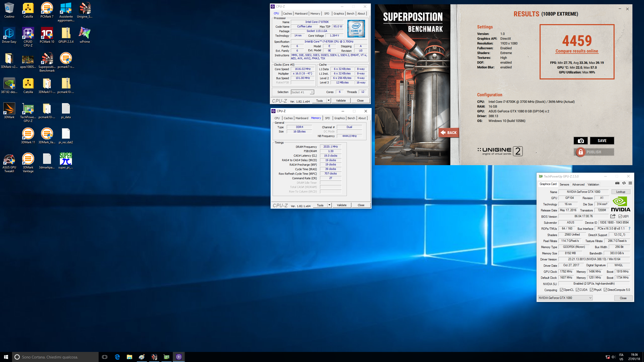Click the locked PUBLISH button
The width and height of the screenshot is (644, 362).
pos(594,152)
